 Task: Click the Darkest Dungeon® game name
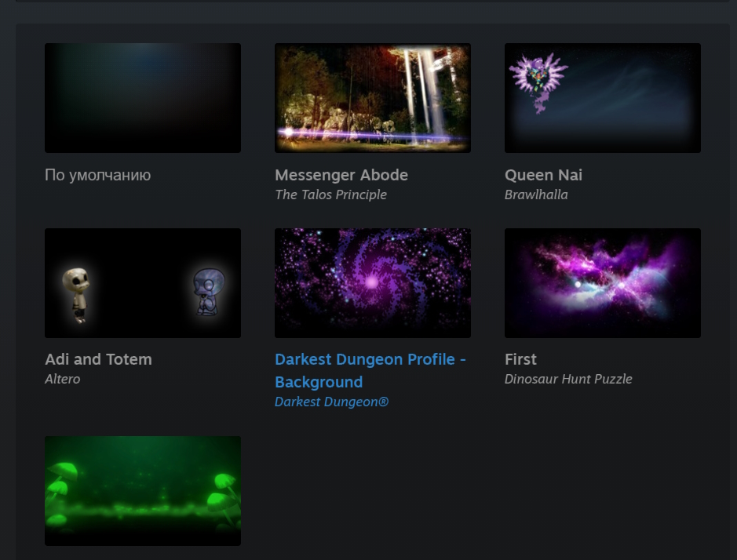click(331, 402)
